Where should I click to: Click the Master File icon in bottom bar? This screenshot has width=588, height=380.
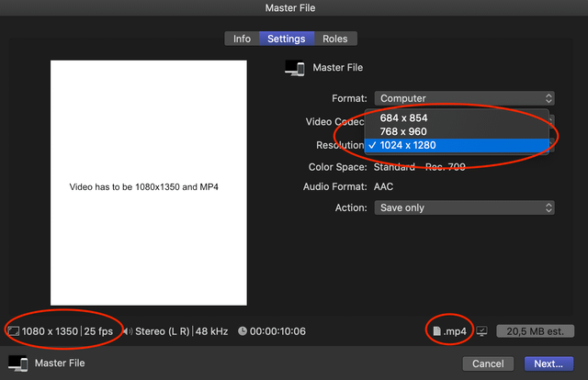pyautogui.click(x=18, y=363)
